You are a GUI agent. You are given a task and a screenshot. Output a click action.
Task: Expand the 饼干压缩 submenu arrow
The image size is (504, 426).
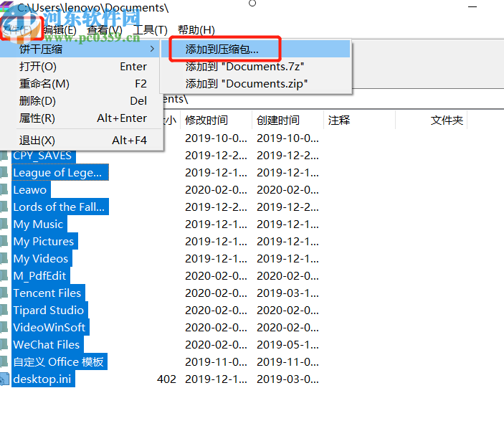pos(153,49)
